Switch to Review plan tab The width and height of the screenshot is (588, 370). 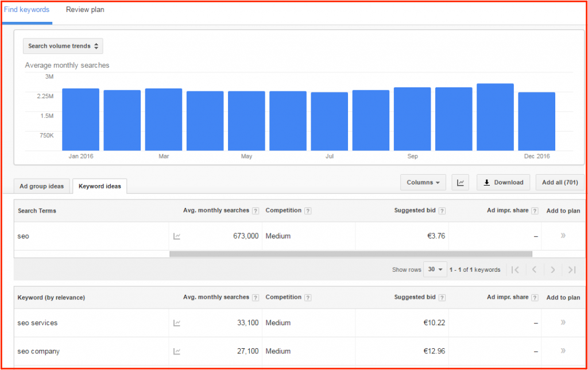point(85,10)
